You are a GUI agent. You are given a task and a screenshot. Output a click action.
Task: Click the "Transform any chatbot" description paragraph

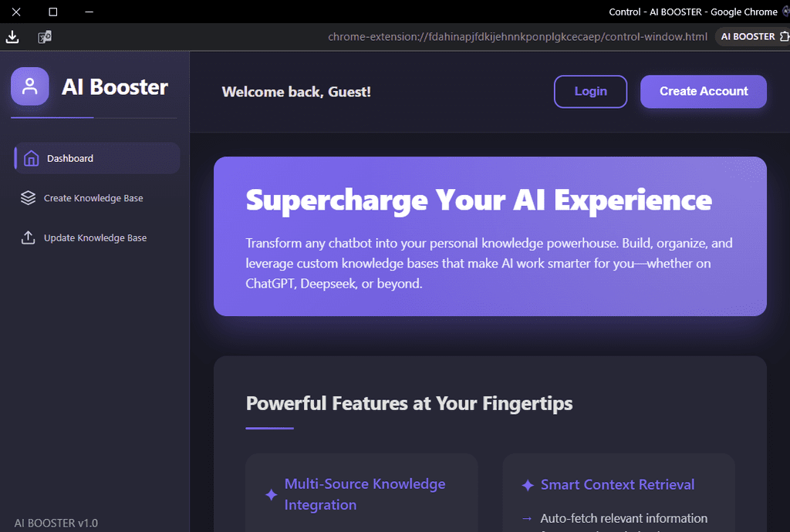(488, 263)
